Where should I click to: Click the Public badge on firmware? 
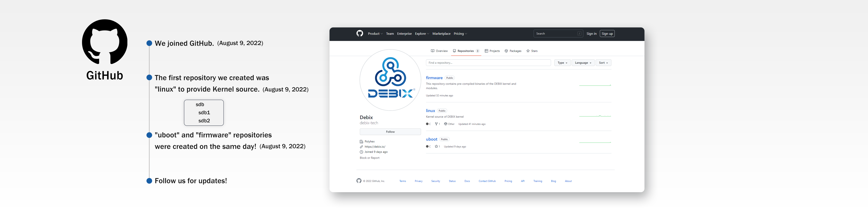pos(449,78)
